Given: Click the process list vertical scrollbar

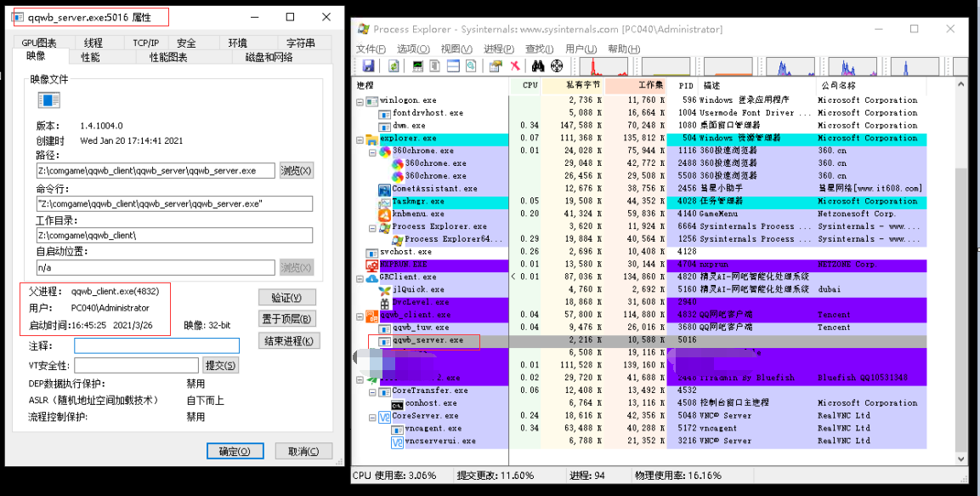Looking at the screenshot, I should pyautogui.click(x=961, y=272).
